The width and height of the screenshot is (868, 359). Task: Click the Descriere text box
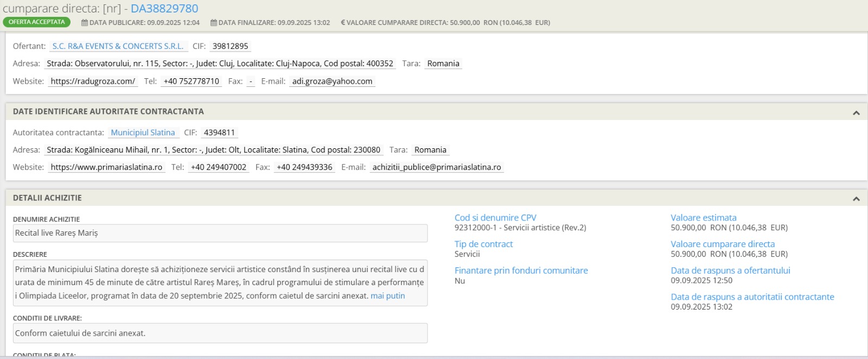220,283
